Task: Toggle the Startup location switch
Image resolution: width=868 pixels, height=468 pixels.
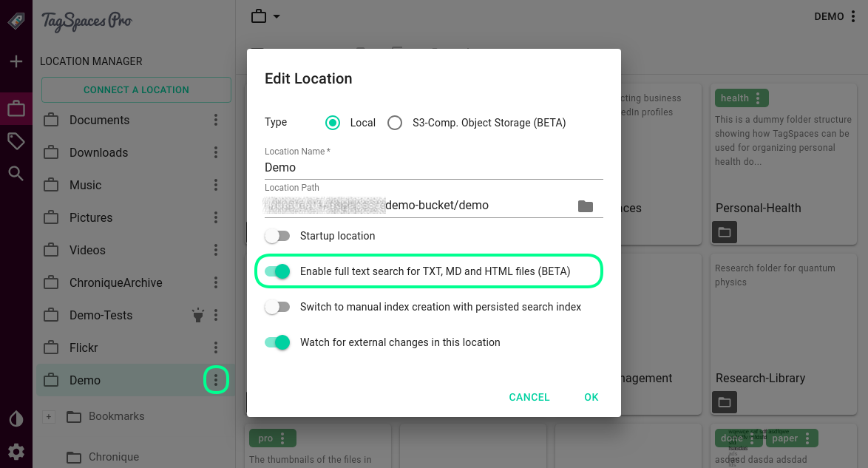Action: [277, 236]
